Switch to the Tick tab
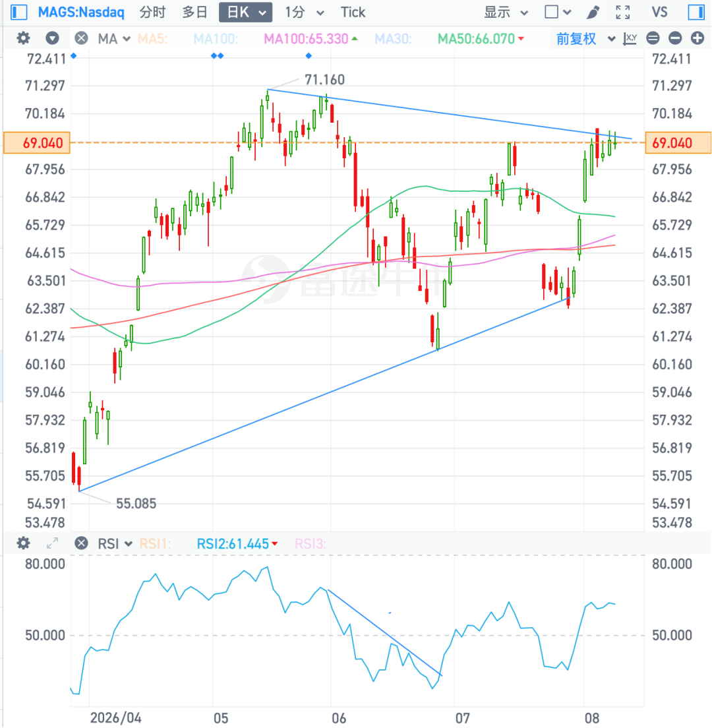Viewport: 712px width, 728px height. click(353, 12)
